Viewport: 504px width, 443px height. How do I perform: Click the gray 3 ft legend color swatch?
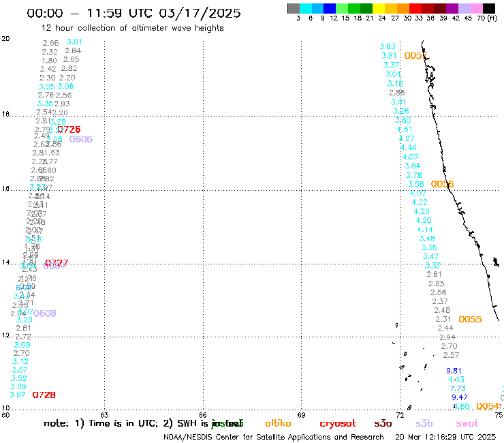(x=294, y=8)
